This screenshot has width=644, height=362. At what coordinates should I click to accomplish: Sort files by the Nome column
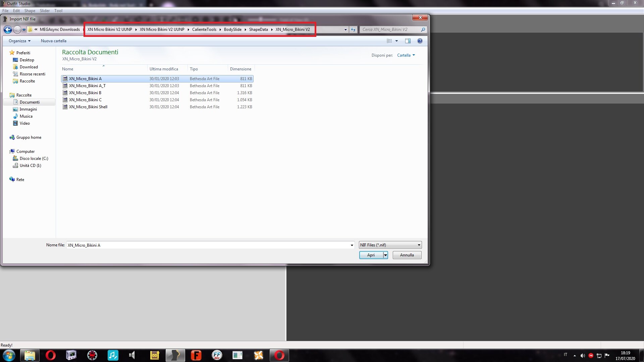click(104, 69)
